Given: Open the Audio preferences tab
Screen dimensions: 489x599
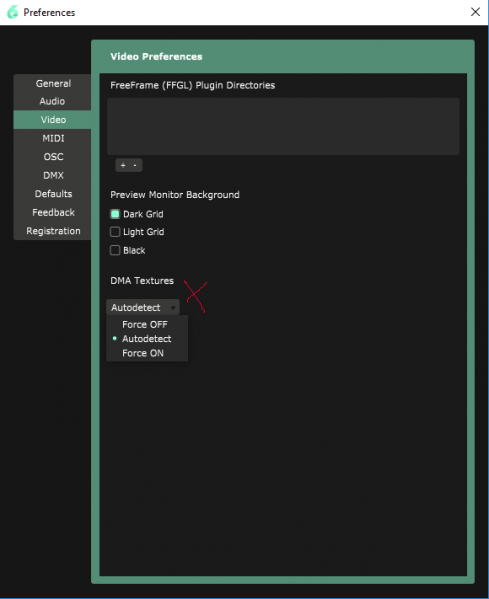Looking at the screenshot, I should (x=53, y=101).
